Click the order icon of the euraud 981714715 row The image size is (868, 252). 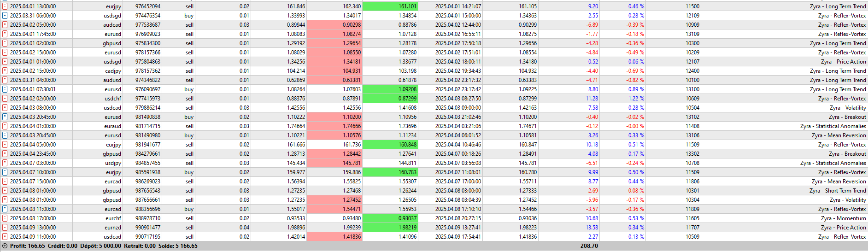click(5, 126)
